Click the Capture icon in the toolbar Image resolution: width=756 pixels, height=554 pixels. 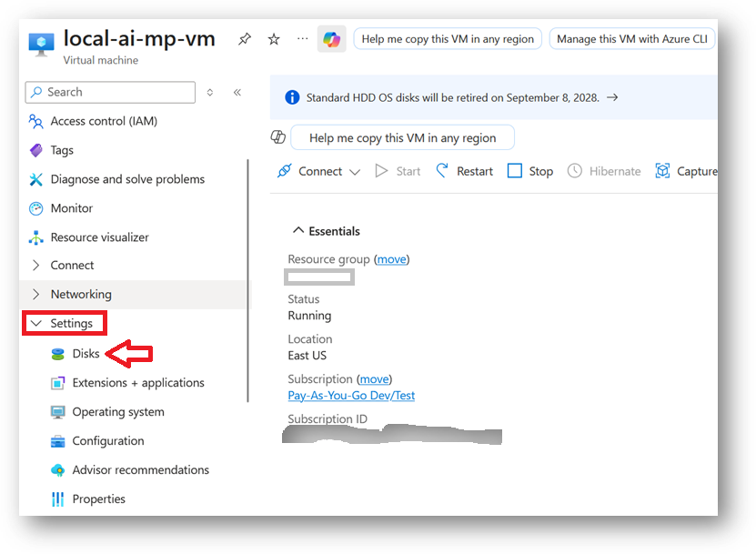tap(662, 171)
